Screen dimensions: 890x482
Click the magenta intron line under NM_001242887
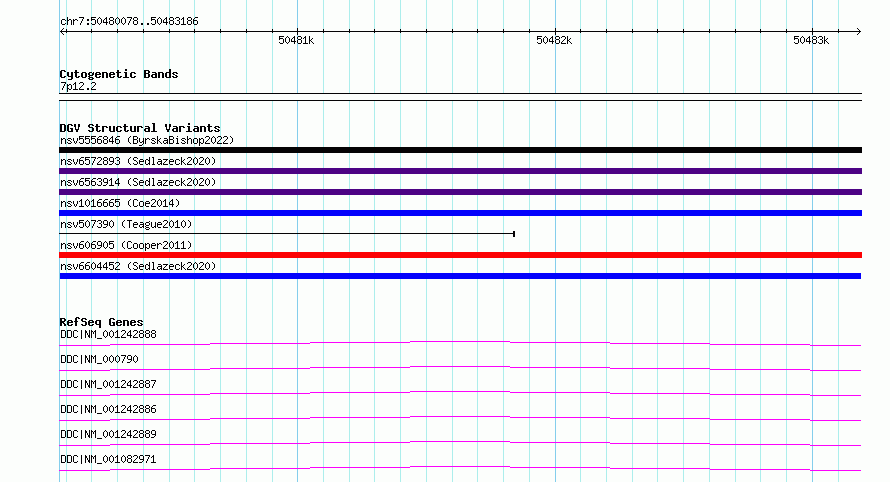click(x=460, y=392)
